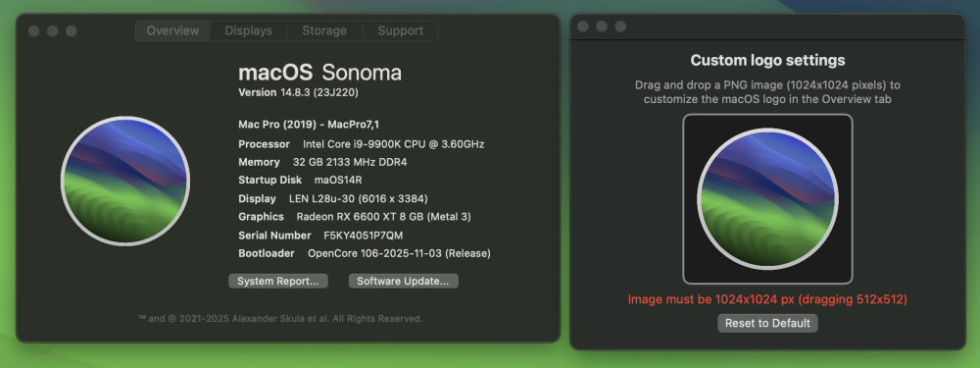Viewport: 980px width, 368px height.
Task: Go to the Overview tab
Action: click(173, 30)
